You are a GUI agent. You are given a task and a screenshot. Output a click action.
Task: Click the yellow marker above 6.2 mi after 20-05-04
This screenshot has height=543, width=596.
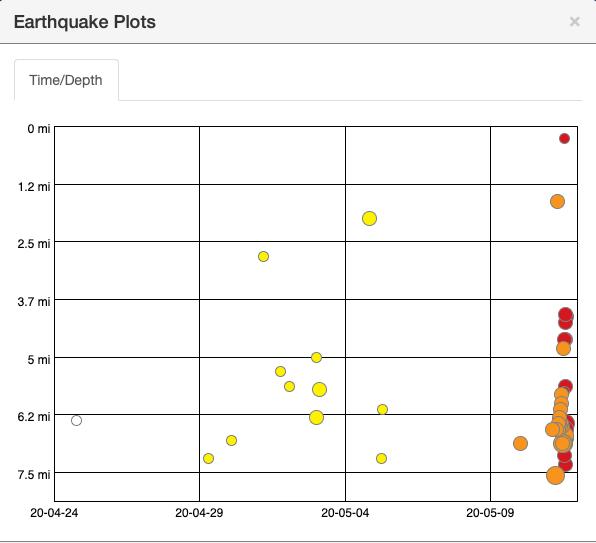(x=382, y=409)
